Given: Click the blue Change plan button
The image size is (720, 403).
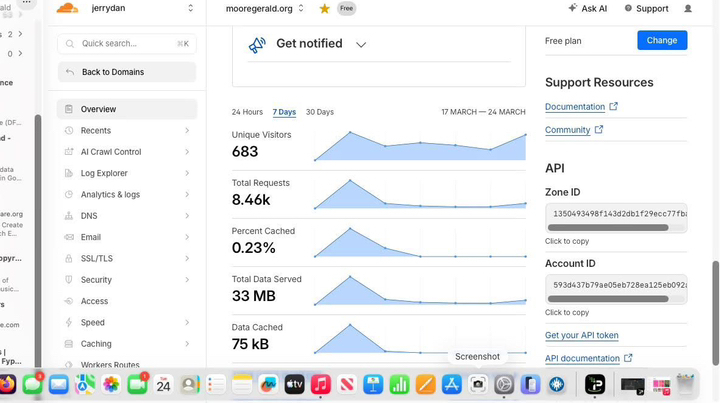Looking at the screenshot, I should 662,40.
